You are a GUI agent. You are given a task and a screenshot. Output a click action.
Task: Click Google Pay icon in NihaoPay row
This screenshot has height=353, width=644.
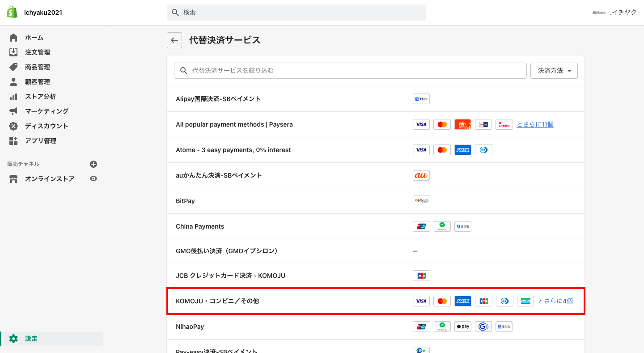pyautogui.click(x=483, y=327)
